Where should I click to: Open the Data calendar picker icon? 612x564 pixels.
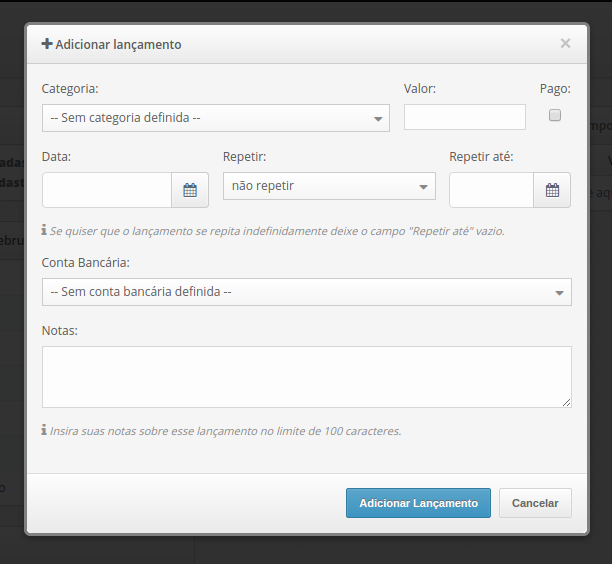[x=190, y=190]
